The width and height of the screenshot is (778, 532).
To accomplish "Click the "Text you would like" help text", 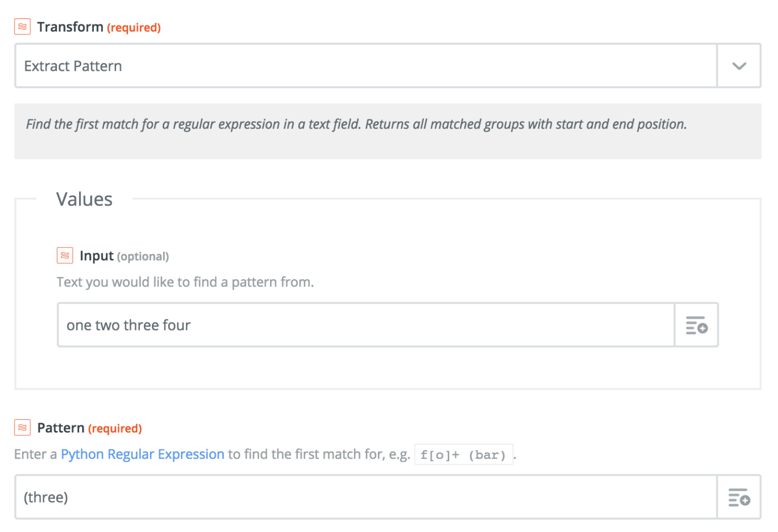I will click(x=185, y=282).
